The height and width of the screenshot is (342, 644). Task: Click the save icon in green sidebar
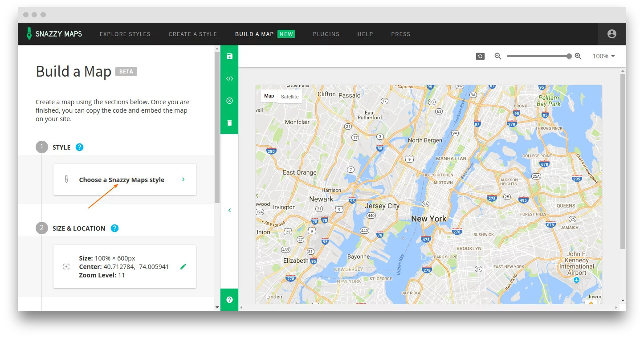pyautogui.click(x=229, y=56)
